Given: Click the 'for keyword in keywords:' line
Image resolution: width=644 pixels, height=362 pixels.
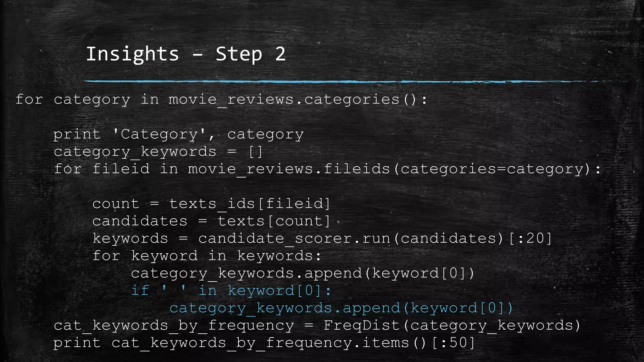Looking at the screenshot, I should click(207, 256).
